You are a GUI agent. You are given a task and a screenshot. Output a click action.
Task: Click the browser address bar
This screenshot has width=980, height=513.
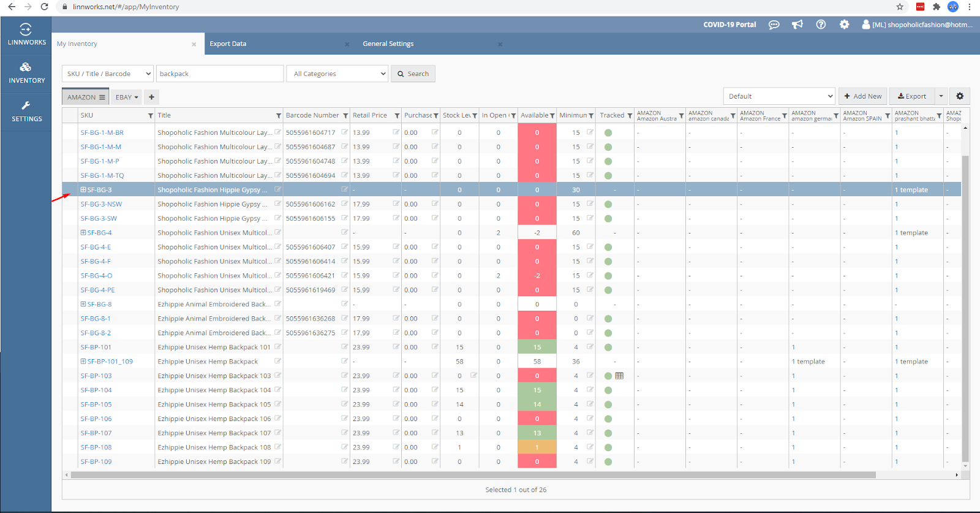click(x=478, y=7)
